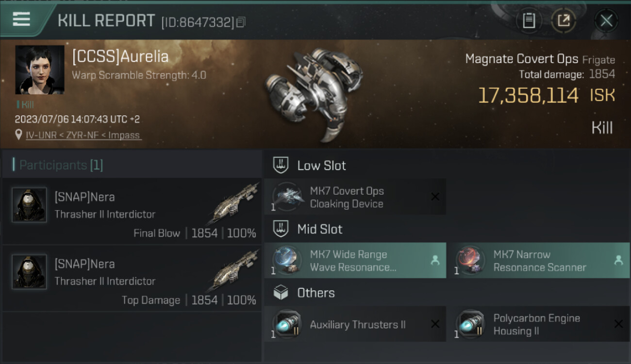The height and width of the screenshot is (364, 631).
Task: Select MK7 Narrow Resonance Scanner module
Action: [x=538, y=261]
